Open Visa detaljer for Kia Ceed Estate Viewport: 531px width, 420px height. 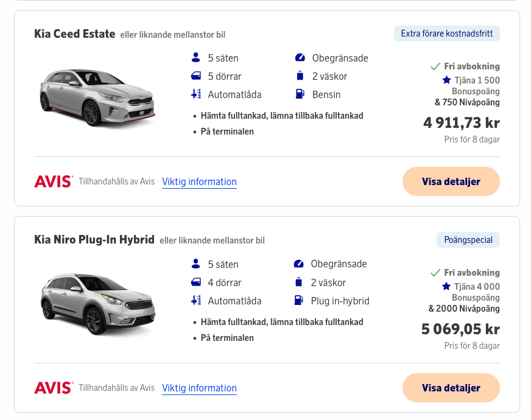(451, 181)
